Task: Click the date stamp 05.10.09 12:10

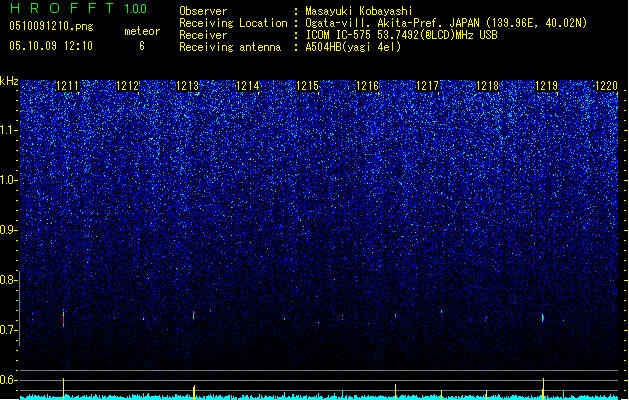Action: point(51,46)
